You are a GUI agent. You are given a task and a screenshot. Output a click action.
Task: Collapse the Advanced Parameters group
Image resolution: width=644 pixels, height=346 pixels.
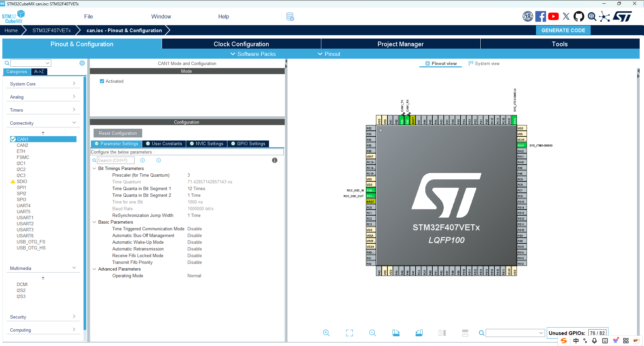[94, 269]
